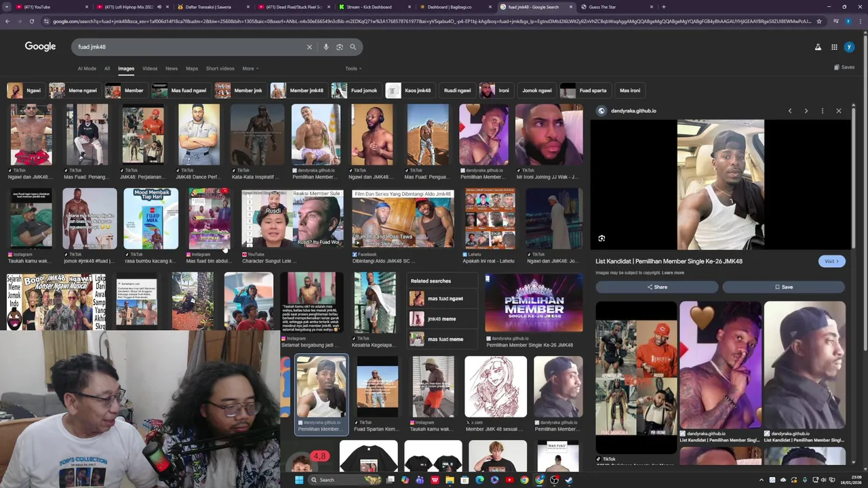Open a new browser tab
This screenshot has width=868, height=488.
[663, 7]
